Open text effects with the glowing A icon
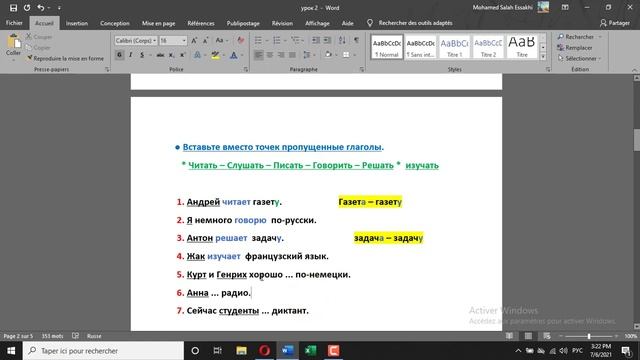Screen dimensions: 640x360 197,55
